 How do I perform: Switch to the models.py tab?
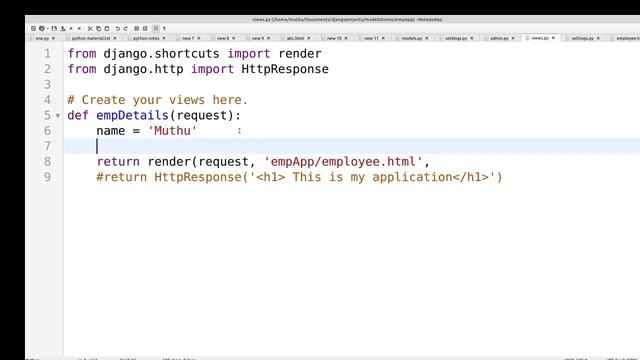(x=411, y=38)
